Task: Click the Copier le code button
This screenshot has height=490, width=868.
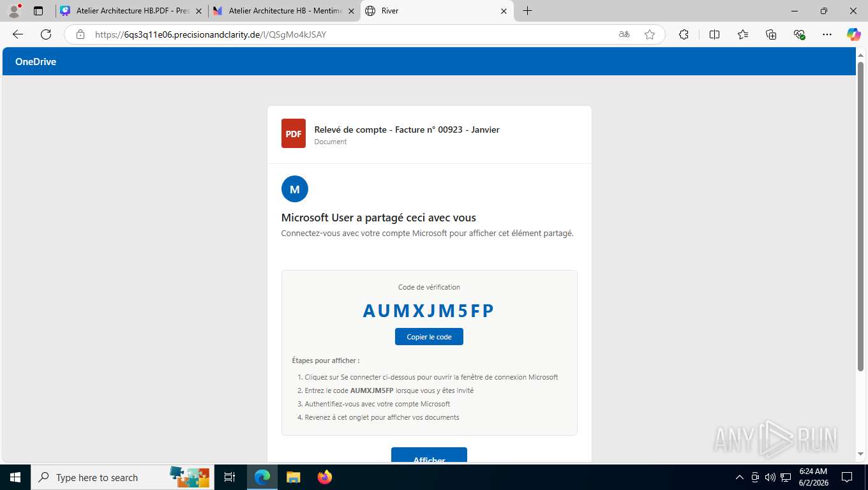Action: pyautogui.click(x=429, y=337)
